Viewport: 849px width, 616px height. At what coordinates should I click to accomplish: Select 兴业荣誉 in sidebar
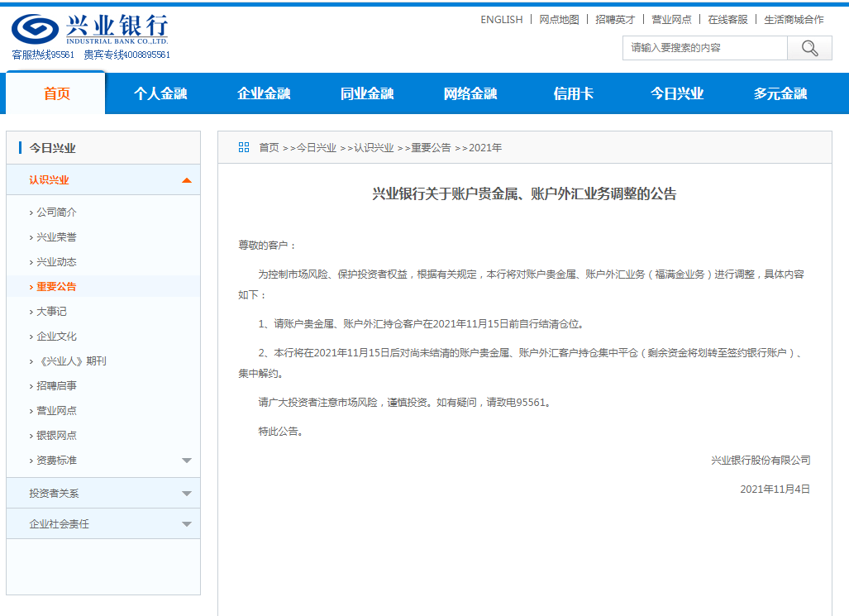pos(56,237)
